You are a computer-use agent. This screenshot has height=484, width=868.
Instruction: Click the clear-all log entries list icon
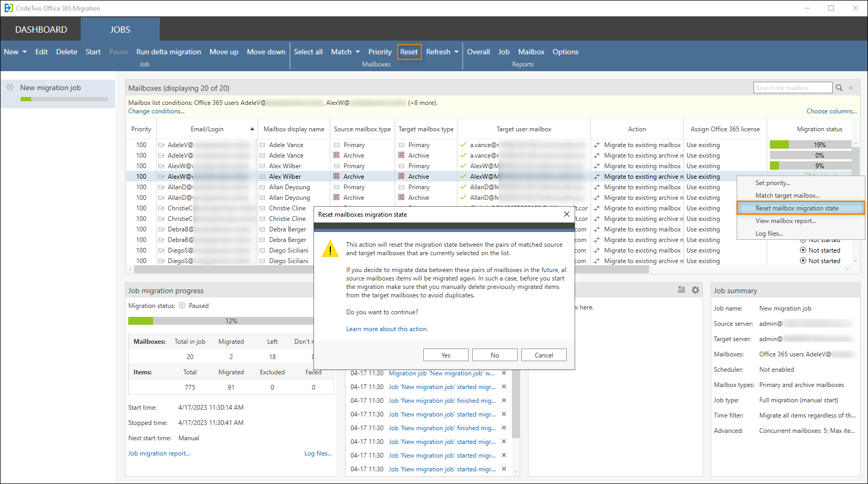tap(681, 289)
